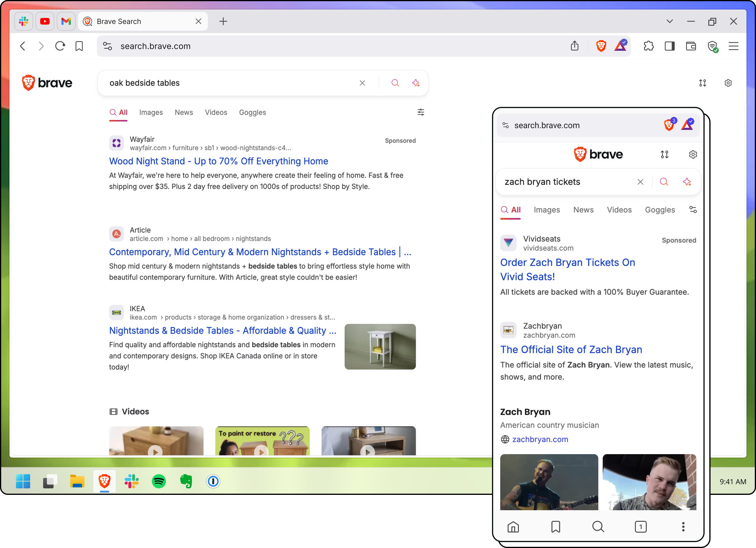Image resolution: width=756 pixels, height=548 pixels.
Task: Toggle the sidebar panel icon
Action: coord(670,46)
